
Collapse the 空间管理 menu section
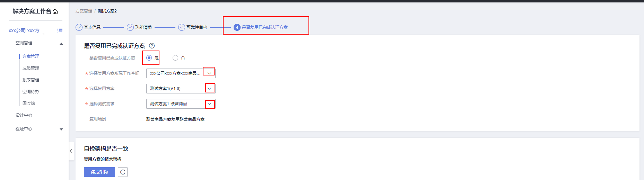[x=61, y=44]
